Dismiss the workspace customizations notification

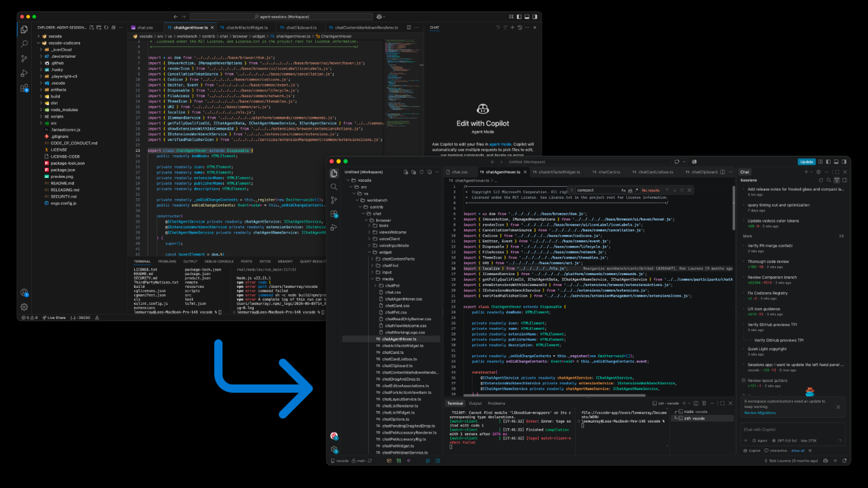(838, 407)
